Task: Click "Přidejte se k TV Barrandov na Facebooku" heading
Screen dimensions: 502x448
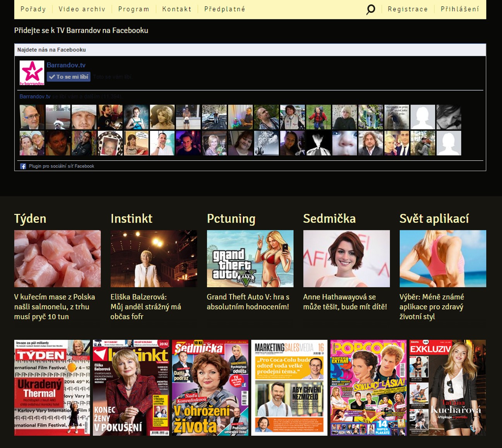Action: click(81, 30)
